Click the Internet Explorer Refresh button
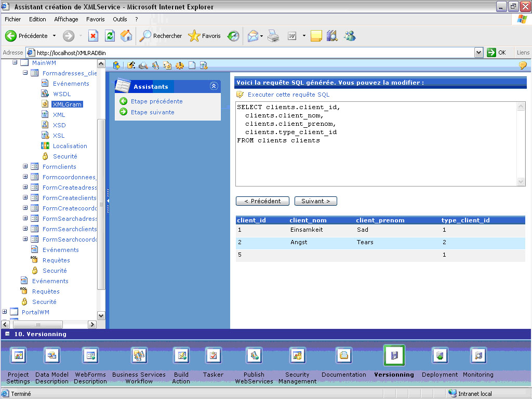This screenshot has height=399, width=532. [x=110, y=36]
